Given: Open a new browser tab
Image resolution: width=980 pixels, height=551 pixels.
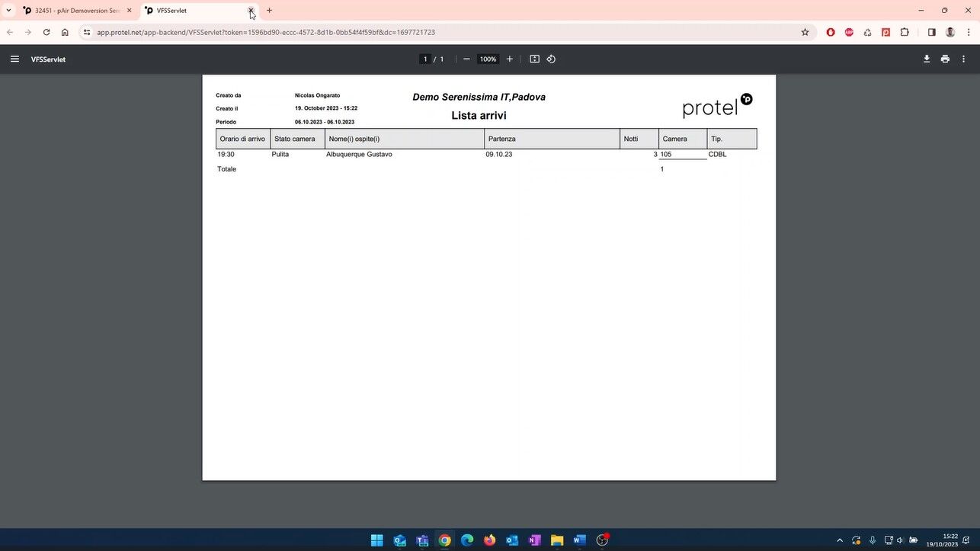Looking at the screenshot, I should (x=269, y=11).
